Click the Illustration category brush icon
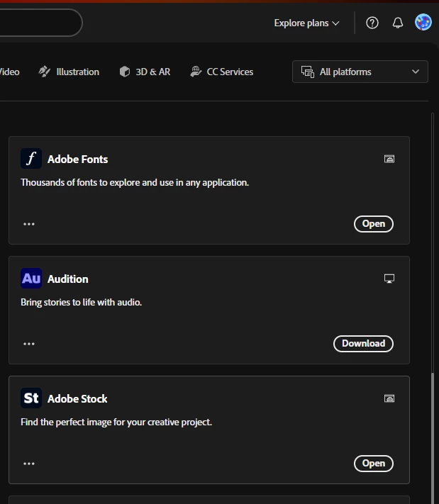Viewport: 439px width, 504px height. tap(45, 72)
